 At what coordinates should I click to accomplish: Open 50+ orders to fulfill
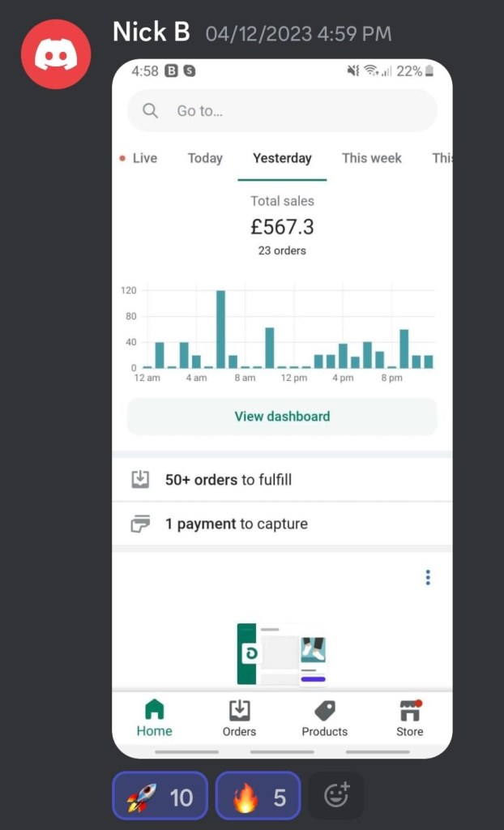pos(229,480)
